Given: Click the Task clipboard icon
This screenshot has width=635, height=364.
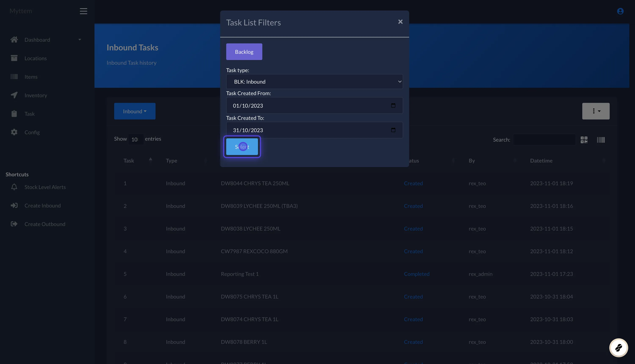Looking at the screenshot, I should click(x=14, y=114).
